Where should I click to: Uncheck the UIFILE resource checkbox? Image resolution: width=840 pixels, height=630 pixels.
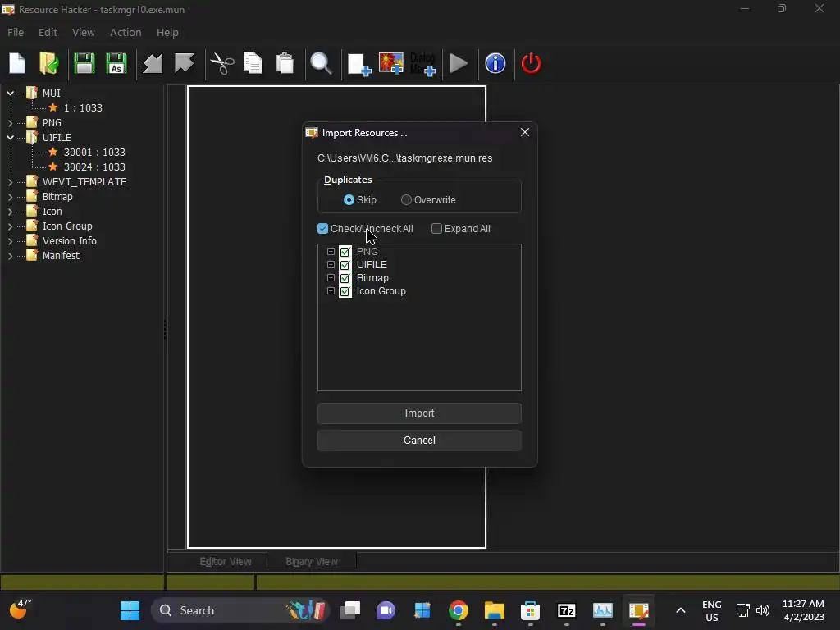tap(345, 265)
